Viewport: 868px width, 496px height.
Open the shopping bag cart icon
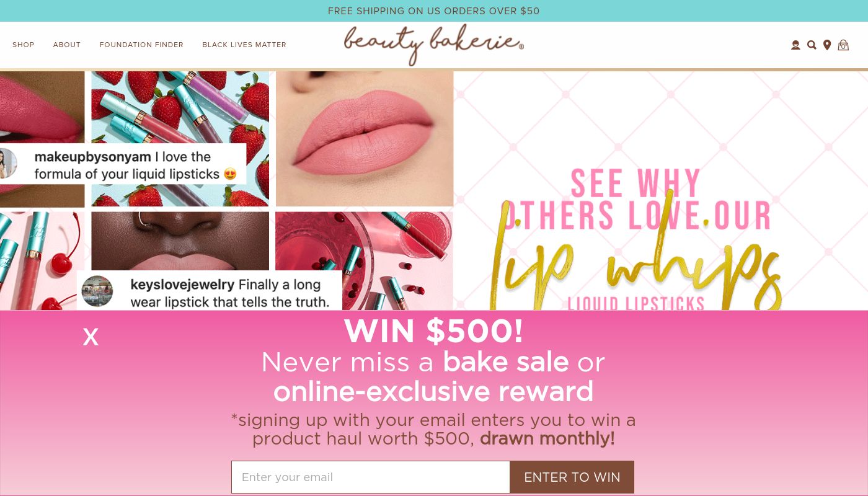click(843, 45)
